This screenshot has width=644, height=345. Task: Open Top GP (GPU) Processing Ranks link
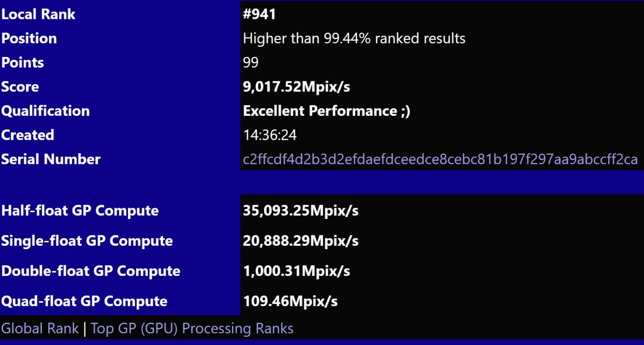point(192,328)
